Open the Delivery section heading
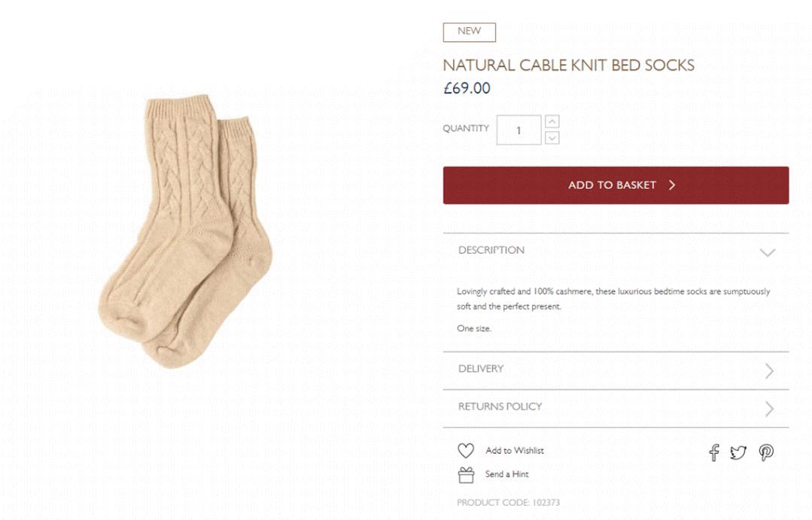 coord(481,369)
